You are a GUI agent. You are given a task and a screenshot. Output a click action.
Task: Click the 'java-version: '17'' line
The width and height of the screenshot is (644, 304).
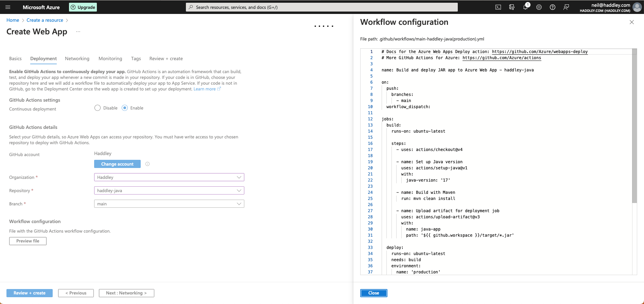428,180
